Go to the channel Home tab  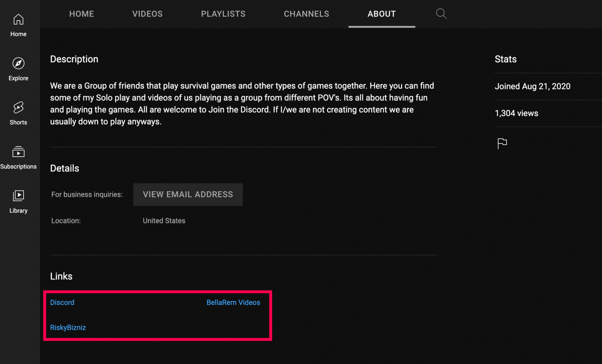pos(82,14)
